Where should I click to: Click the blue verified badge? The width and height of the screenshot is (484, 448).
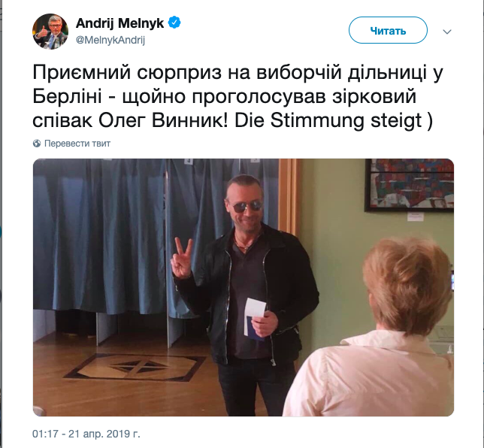point(174,23)
